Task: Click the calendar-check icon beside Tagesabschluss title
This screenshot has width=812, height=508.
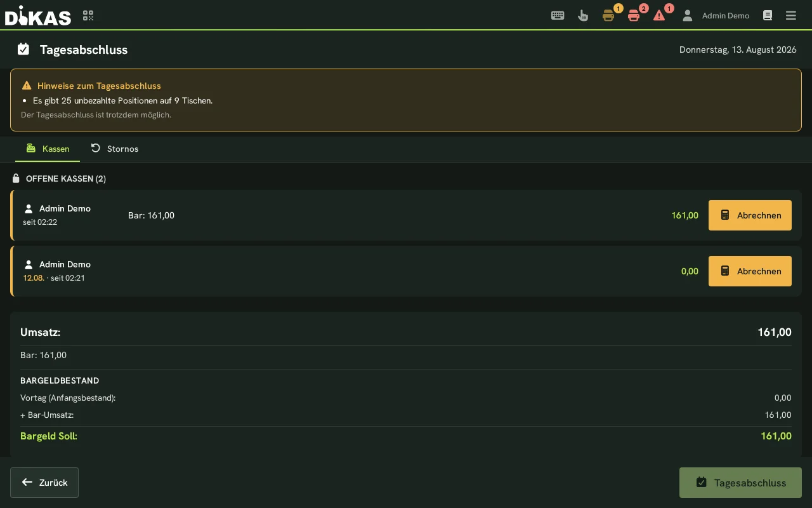Action: pos(23,49)
